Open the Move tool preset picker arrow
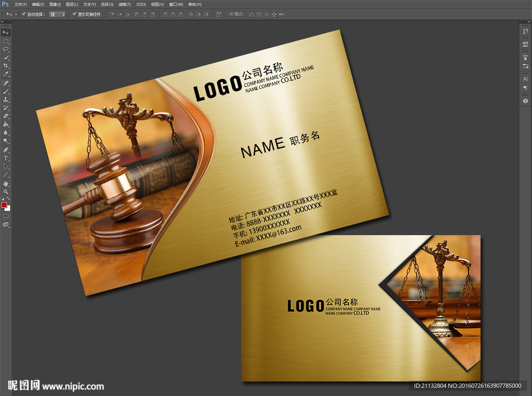The width and height of the screenshot is (532, 396). coord(16,14)
